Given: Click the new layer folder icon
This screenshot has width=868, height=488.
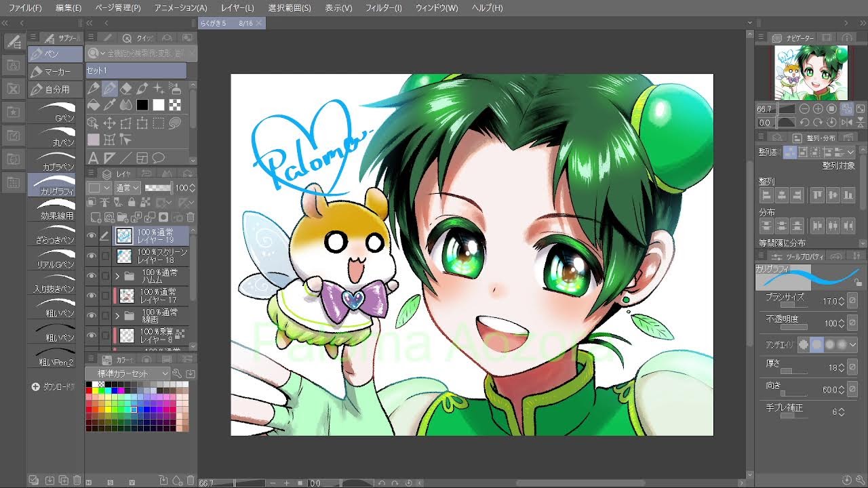Looking at the screenshot, I should coord(123,217).
